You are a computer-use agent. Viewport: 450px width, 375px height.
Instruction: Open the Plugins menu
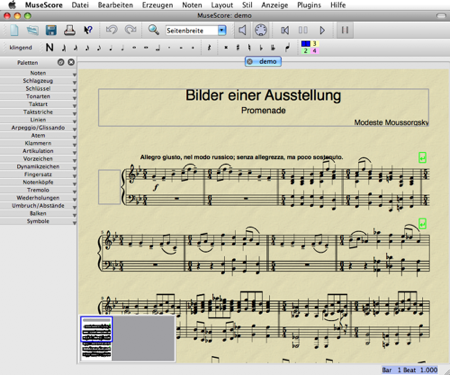[309, 5]
